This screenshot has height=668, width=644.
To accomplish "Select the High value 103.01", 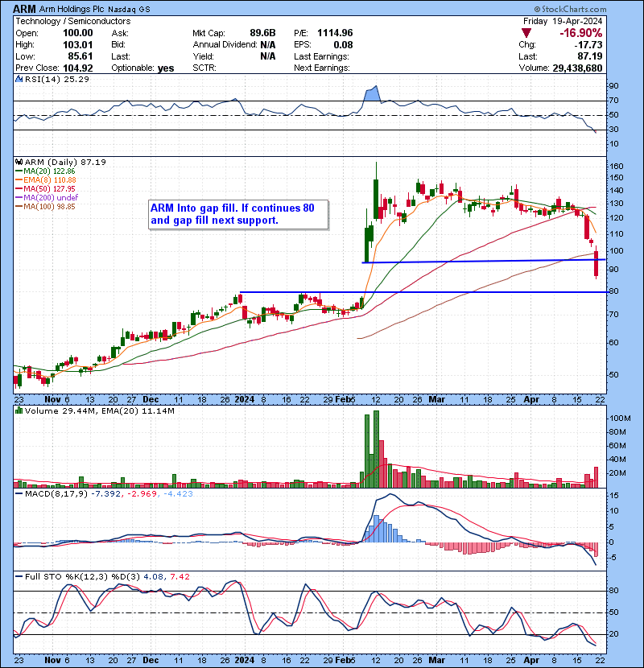I will point(77,45).
